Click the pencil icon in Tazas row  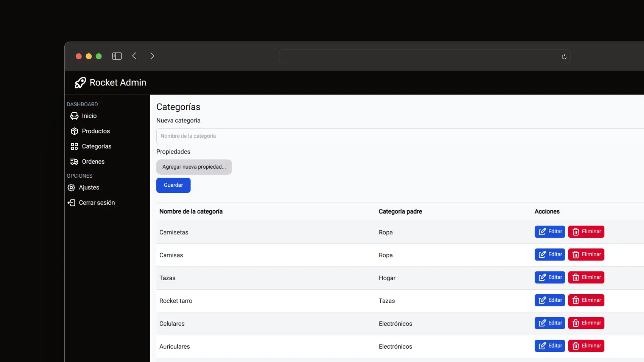(542, 277)
